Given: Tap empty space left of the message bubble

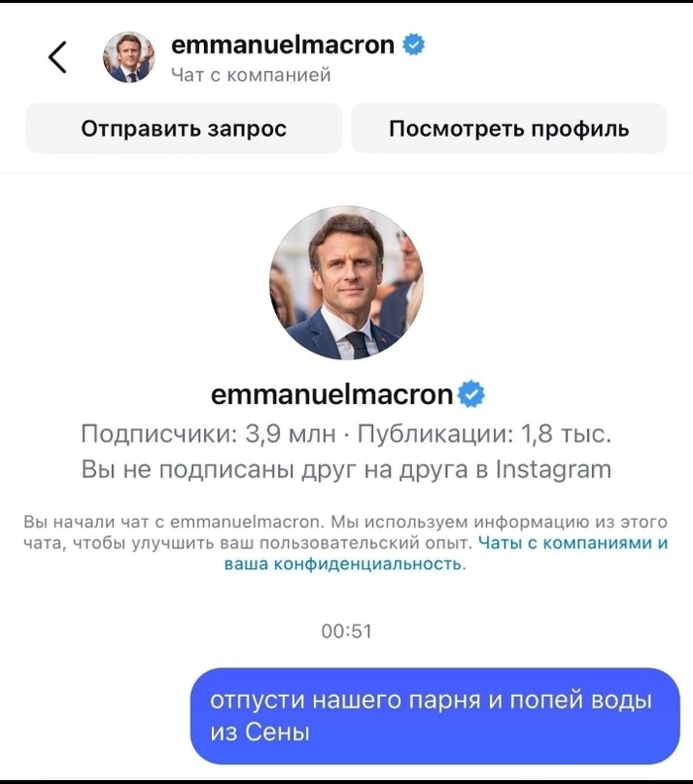Looking at the screenshot, I should coord(94,716).
